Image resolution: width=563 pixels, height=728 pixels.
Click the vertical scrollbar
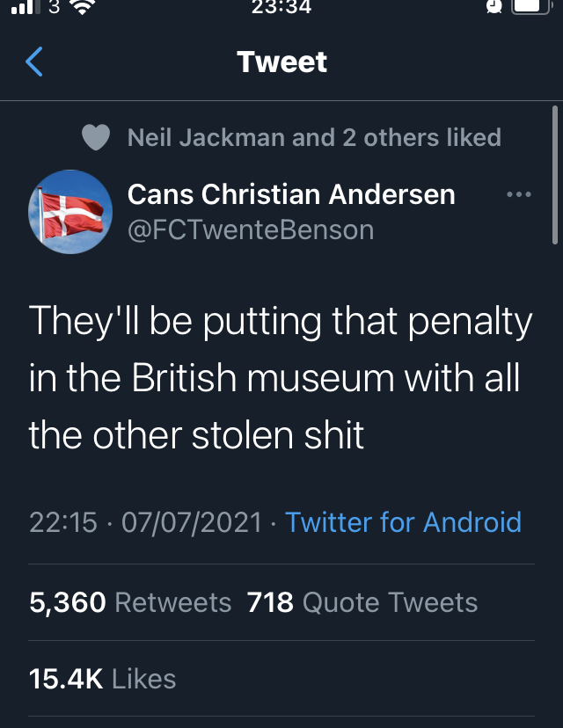click(x=554, y=174)
